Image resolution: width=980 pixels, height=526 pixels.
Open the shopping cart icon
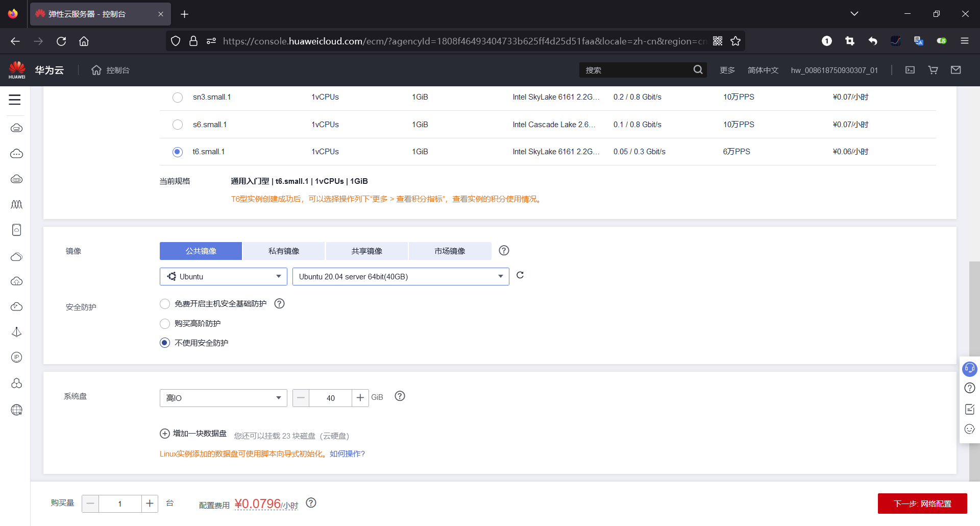click(933, 70)
